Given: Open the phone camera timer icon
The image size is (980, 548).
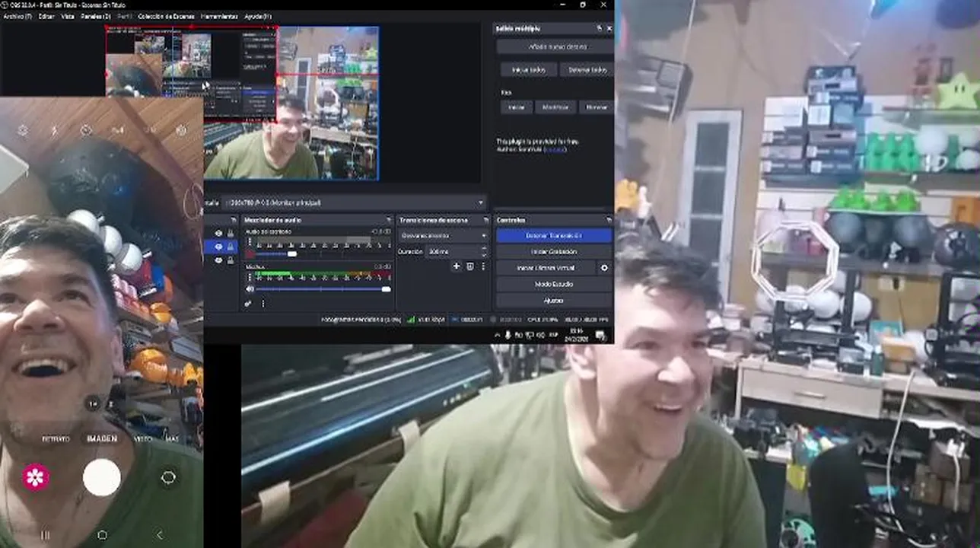Looking at the screenshot, I should (86, 130).
